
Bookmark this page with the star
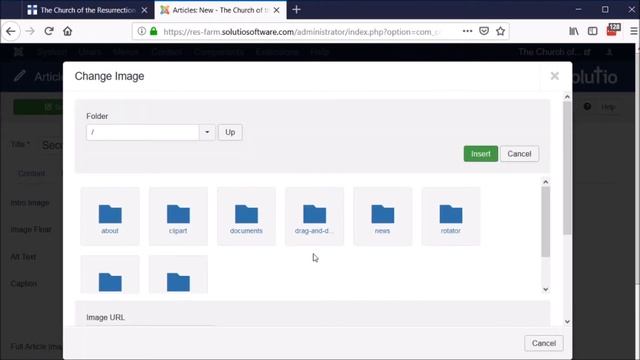(500, 31)
